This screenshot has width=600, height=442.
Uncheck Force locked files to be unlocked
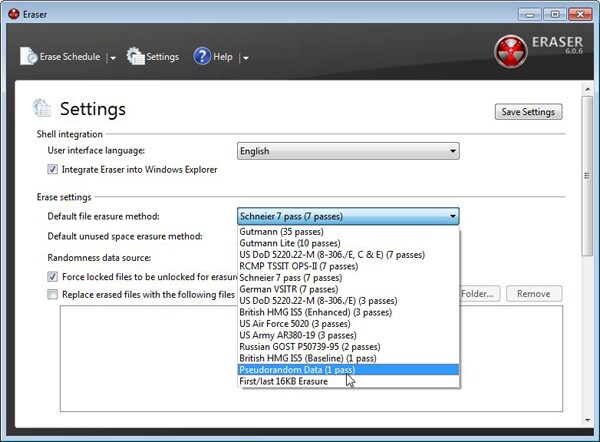coord(52,276)
